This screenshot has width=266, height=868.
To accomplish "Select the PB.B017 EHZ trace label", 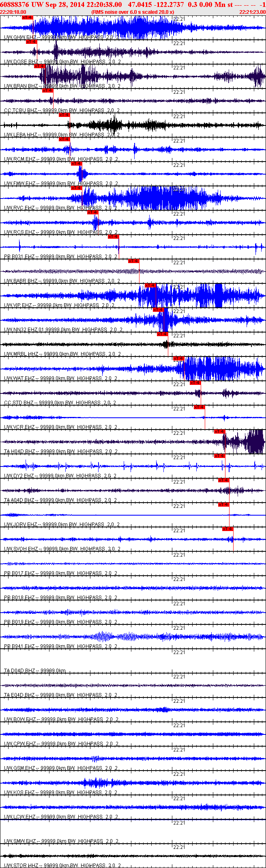I will (61, 573).
